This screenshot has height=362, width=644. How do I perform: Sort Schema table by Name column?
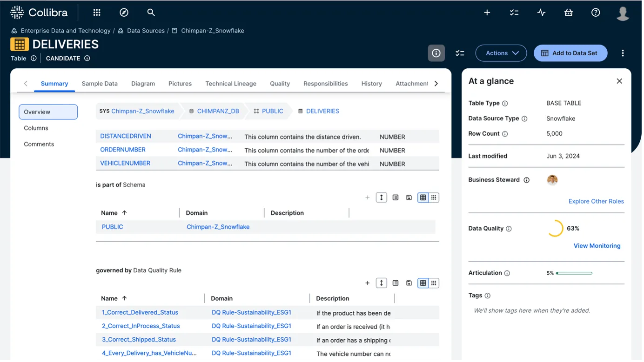[x=114, y=213]
